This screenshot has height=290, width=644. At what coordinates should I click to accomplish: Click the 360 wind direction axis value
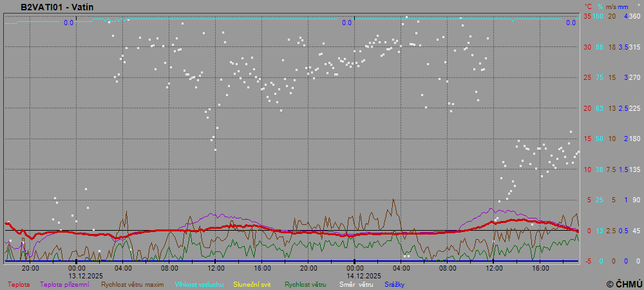[634, 16]
